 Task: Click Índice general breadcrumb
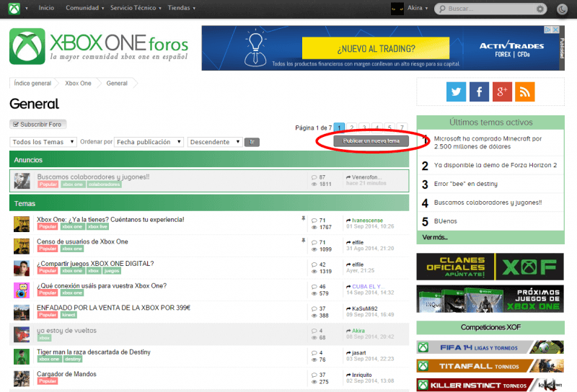click(32, 83)
